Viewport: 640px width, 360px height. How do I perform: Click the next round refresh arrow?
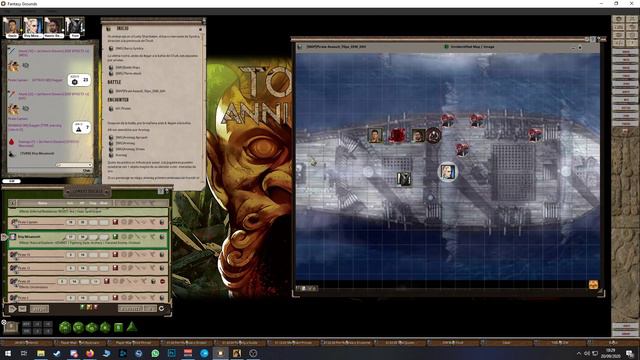(x=162, y=309)
